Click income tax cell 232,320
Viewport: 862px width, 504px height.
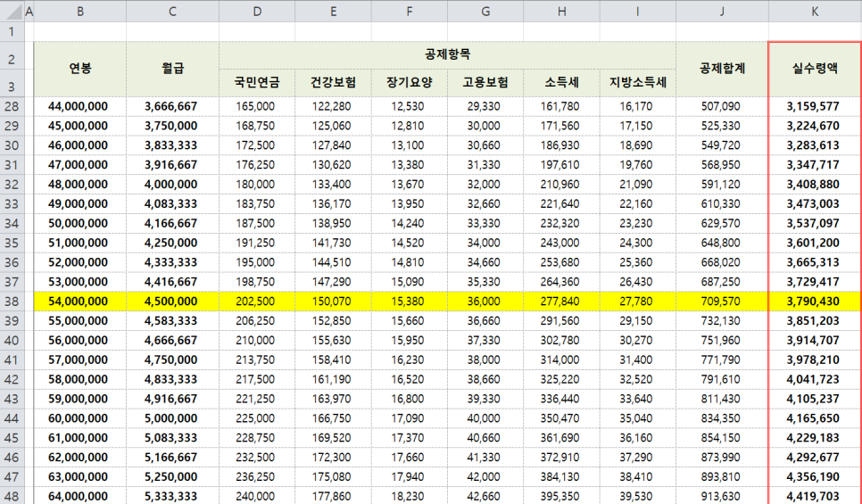point(561,223)
